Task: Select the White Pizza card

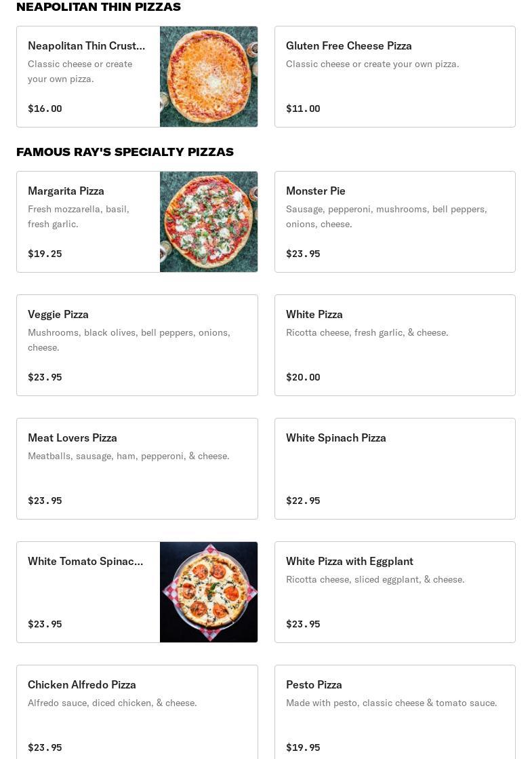Action: pos(394,345)
